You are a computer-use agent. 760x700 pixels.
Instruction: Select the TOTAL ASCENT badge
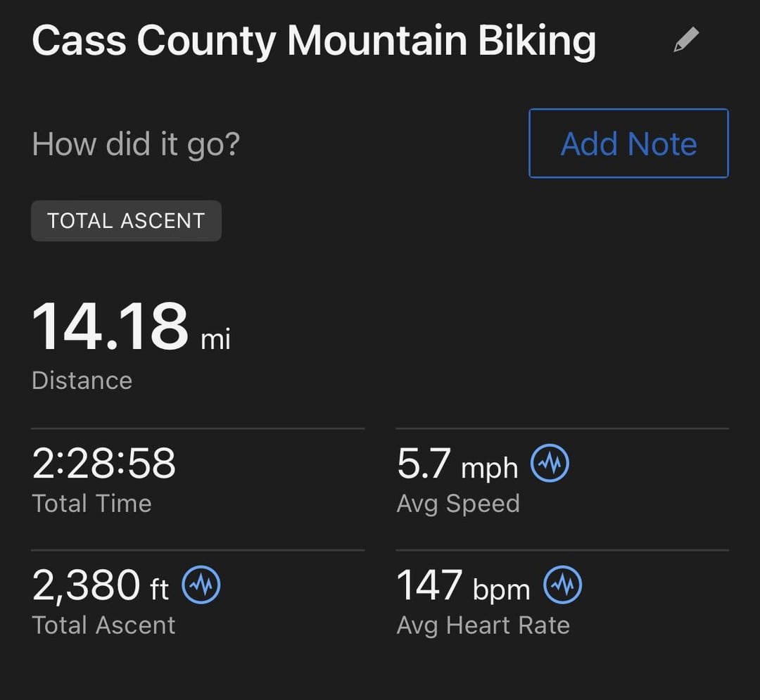point(126,221)
